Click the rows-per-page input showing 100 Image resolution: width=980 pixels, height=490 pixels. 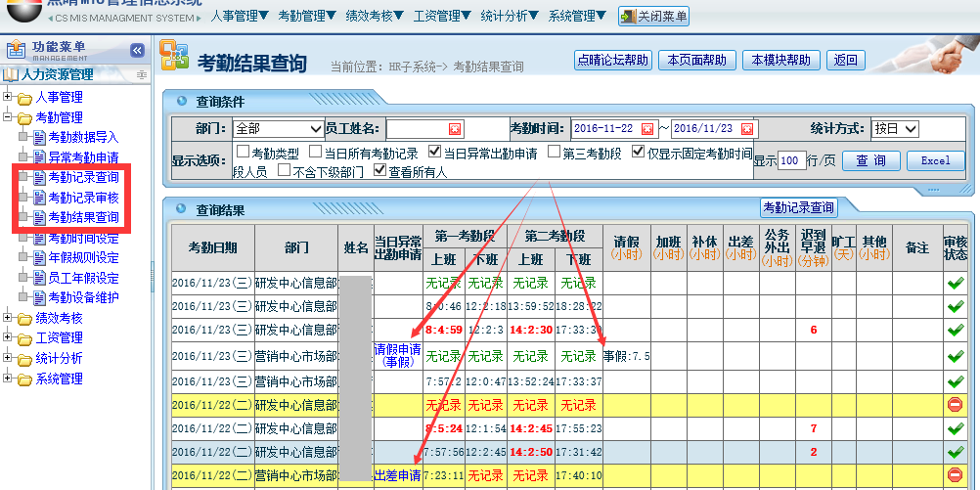(x=792, y=160)
